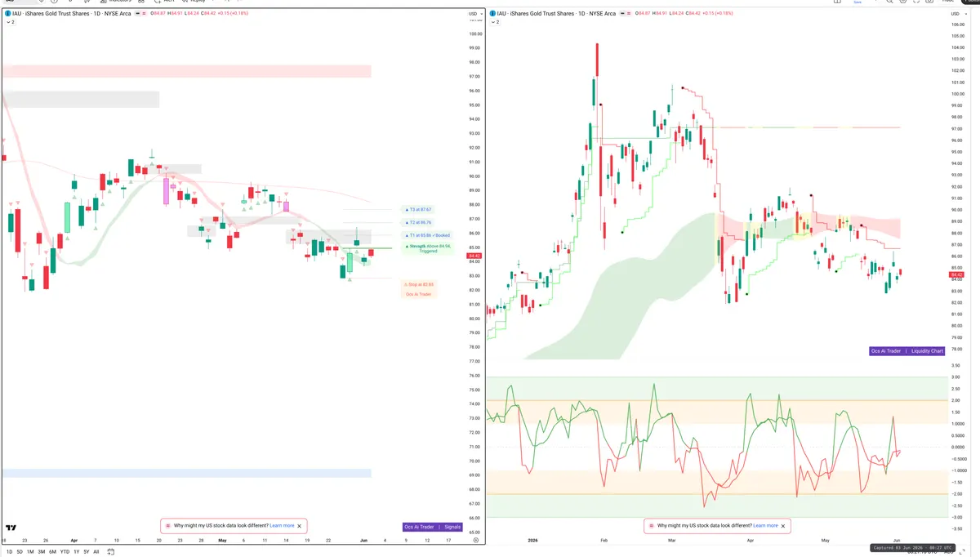The width and height of the screenshot is (980, 557).
Task: Select the Strength Above 84.94 Triggered label
Action: [428, 248]
